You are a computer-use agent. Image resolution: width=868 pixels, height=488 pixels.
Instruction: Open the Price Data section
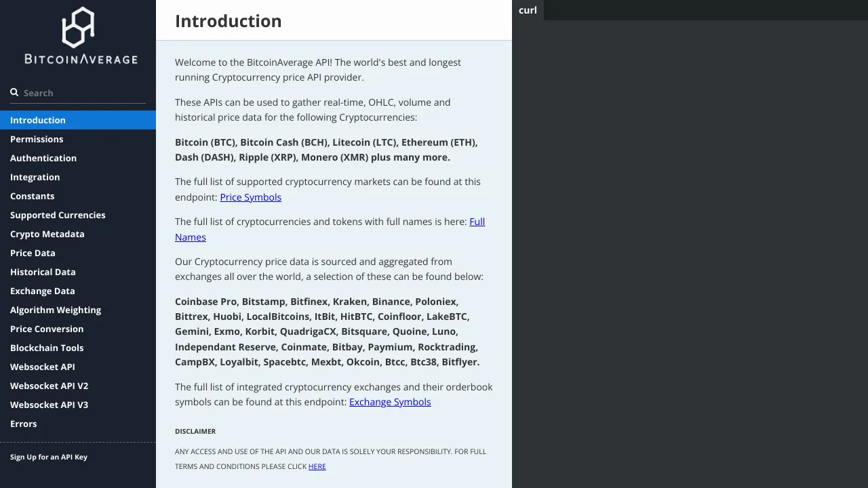pos(78,253)
